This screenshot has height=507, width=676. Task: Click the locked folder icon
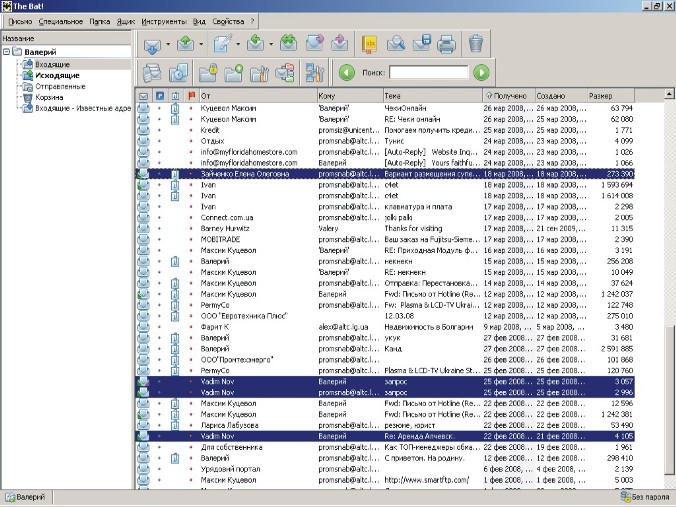tap(208, 73)
